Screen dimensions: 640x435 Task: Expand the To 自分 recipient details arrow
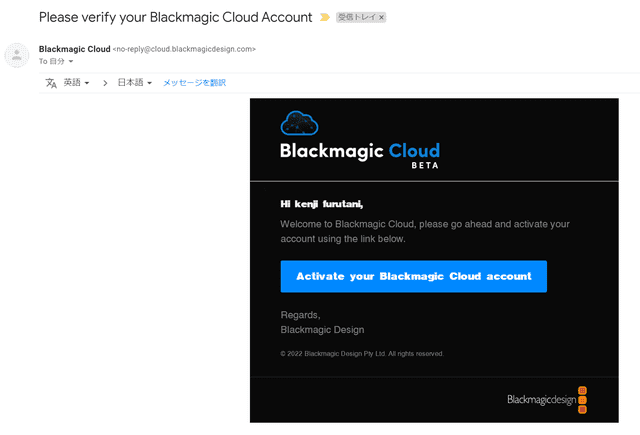tap(71, 62)
